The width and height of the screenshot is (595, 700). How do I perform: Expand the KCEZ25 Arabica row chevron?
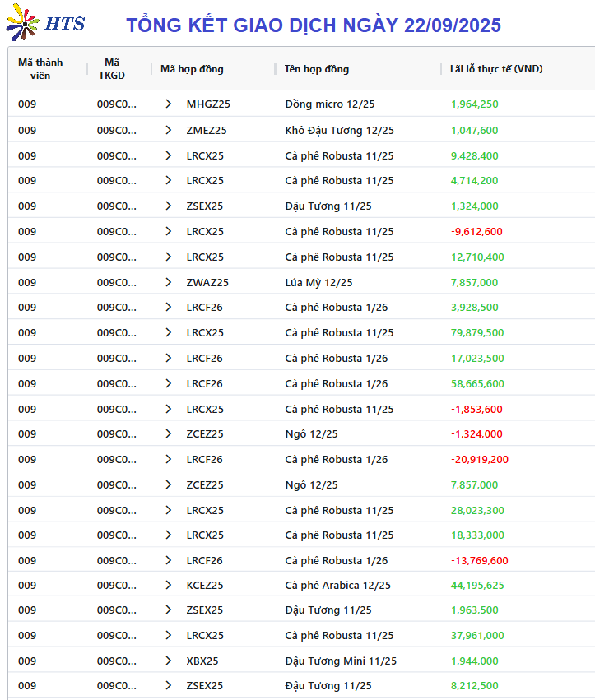[169, 586]
